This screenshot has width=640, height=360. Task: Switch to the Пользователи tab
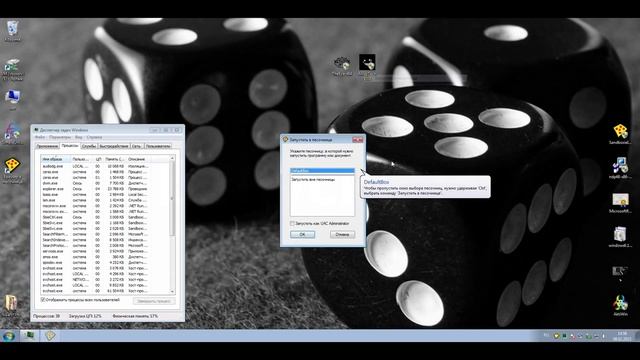click(158, 146)
